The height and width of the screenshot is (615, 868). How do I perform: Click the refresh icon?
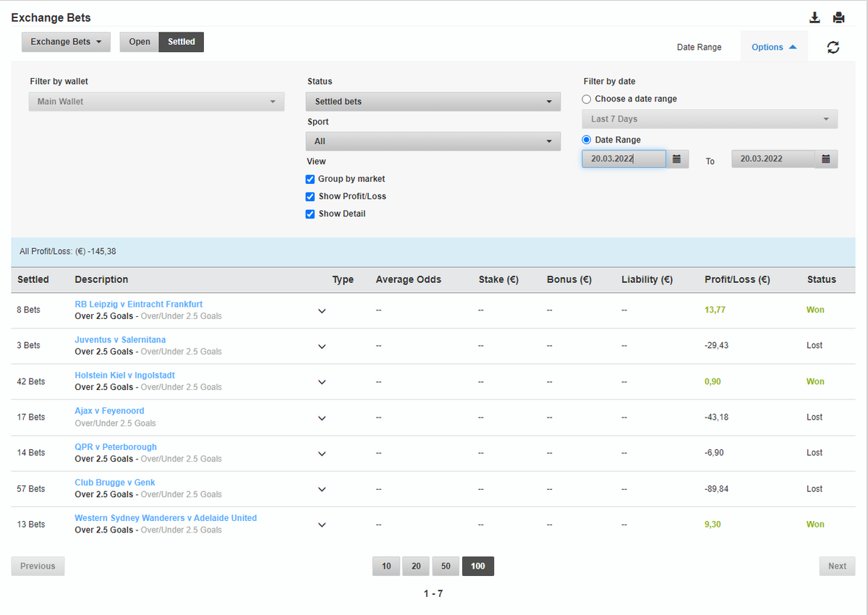click(x=833, y=47)
